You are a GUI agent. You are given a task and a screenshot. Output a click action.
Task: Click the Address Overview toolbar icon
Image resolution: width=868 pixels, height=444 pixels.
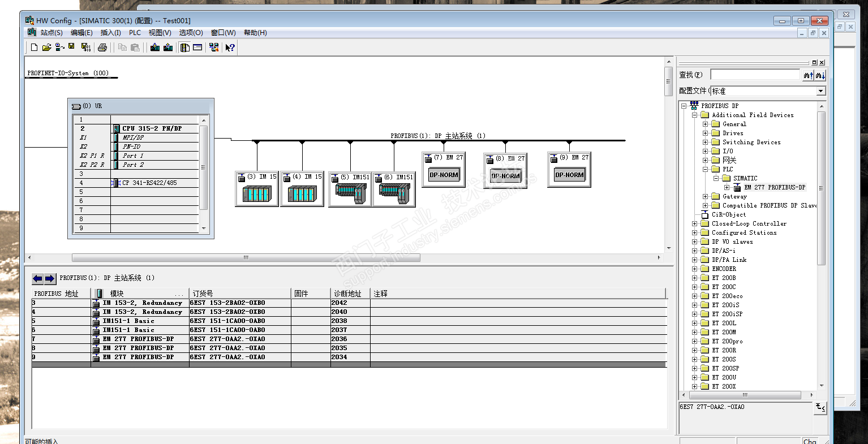pos(197,48)
